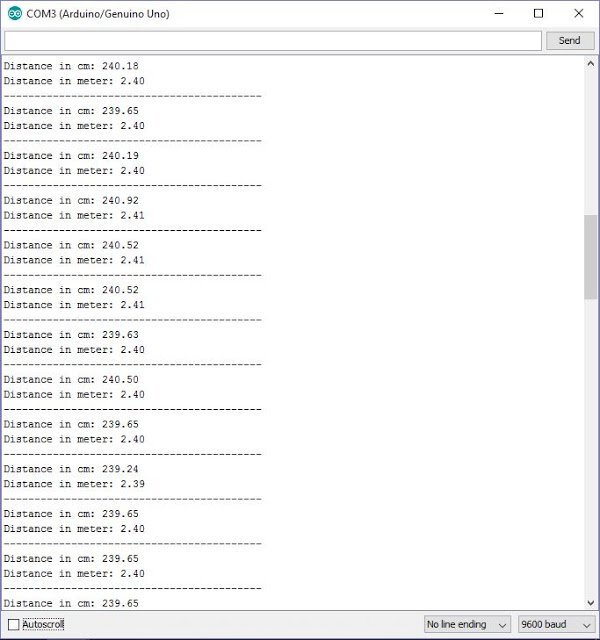The width and height of the screenshot is (600, 640).
Task: Enable the Autoscroll checkbox
Action: [x=13, y=624]
